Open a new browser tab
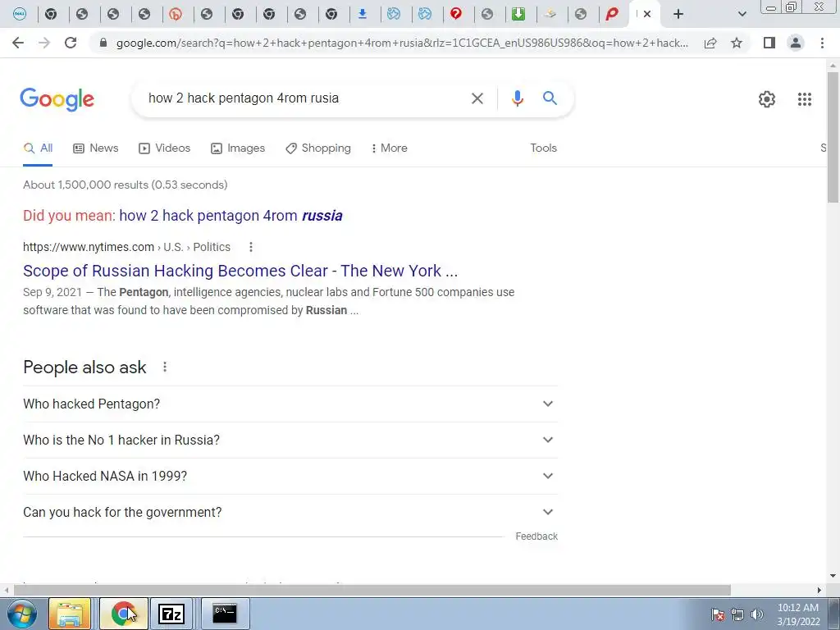 pos(678,14)
